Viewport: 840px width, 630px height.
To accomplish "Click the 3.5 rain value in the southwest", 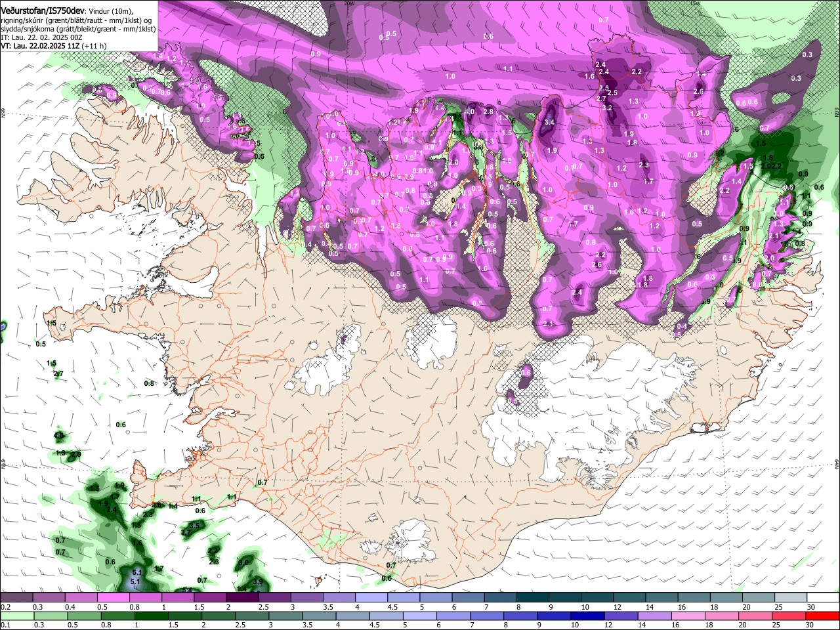I will point(194,526).
